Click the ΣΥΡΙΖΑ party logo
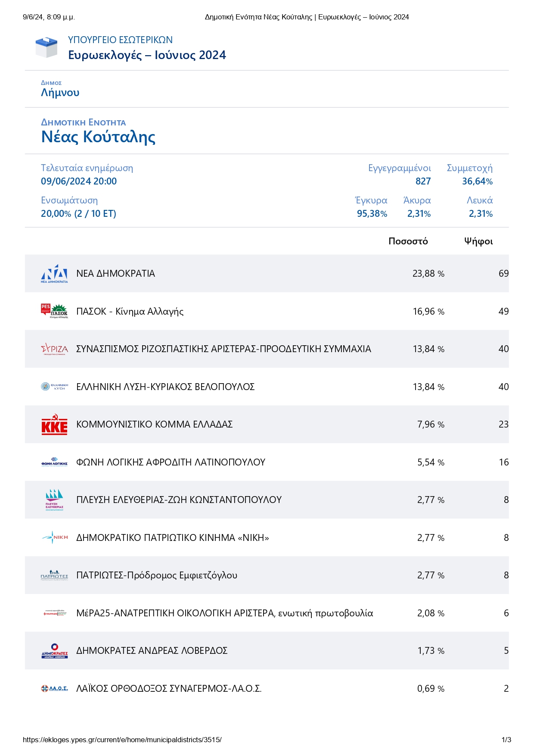 (x=54, y=349)
